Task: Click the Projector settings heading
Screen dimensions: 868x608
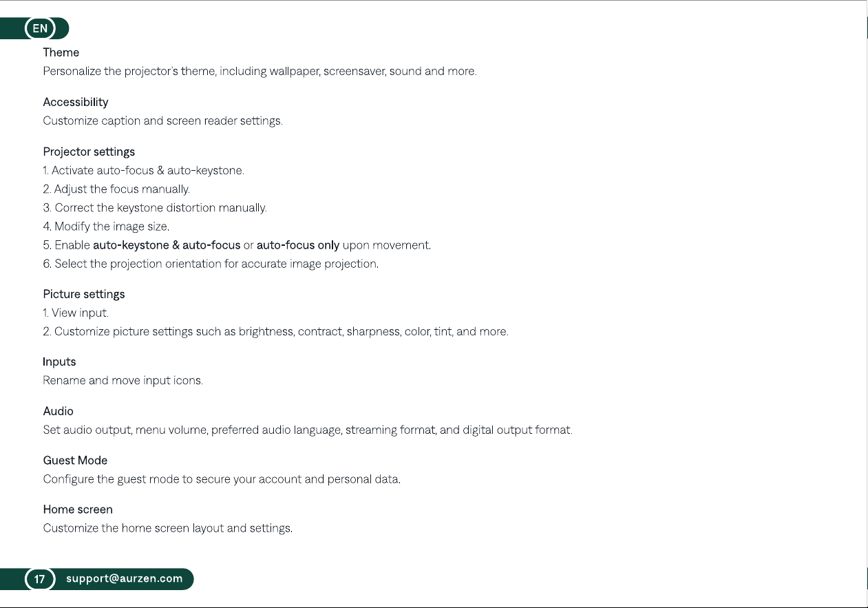Action: point(89,151)
